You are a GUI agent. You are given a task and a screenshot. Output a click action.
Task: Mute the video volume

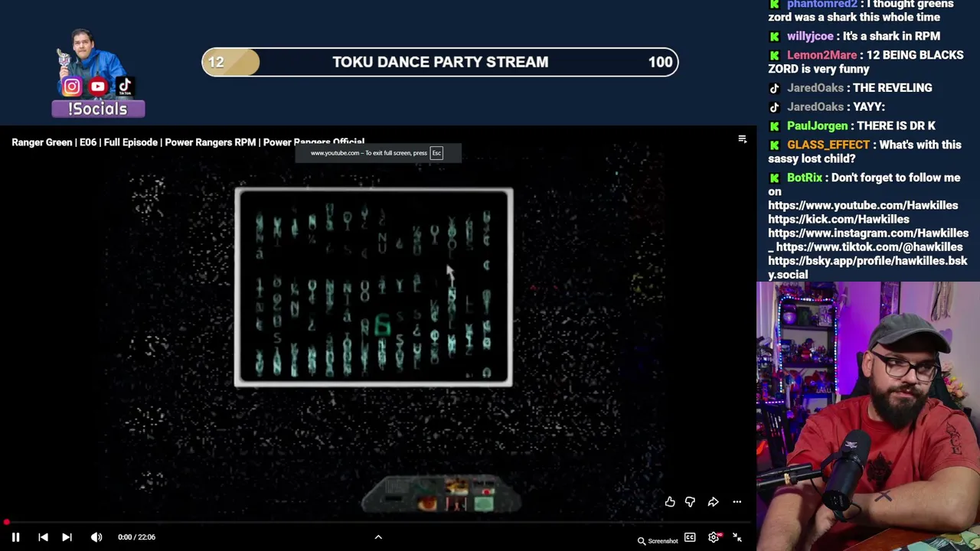pos(96,537)
